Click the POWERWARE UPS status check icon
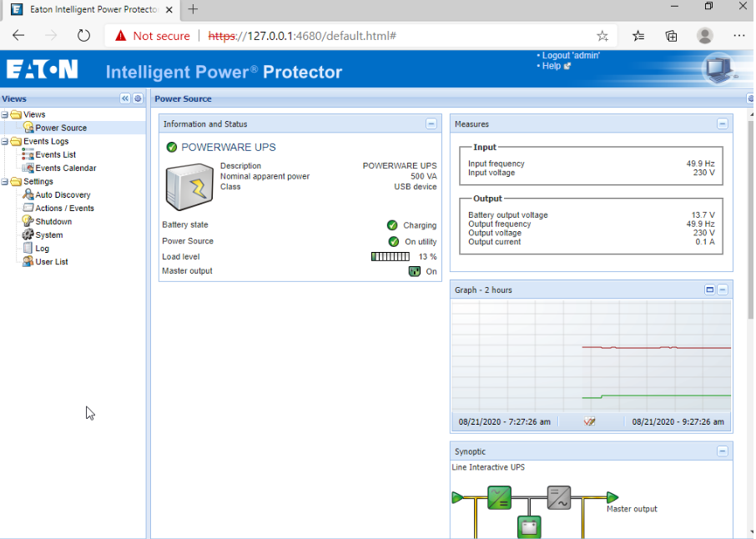756x539 pixels. click(x=172, y=147)
